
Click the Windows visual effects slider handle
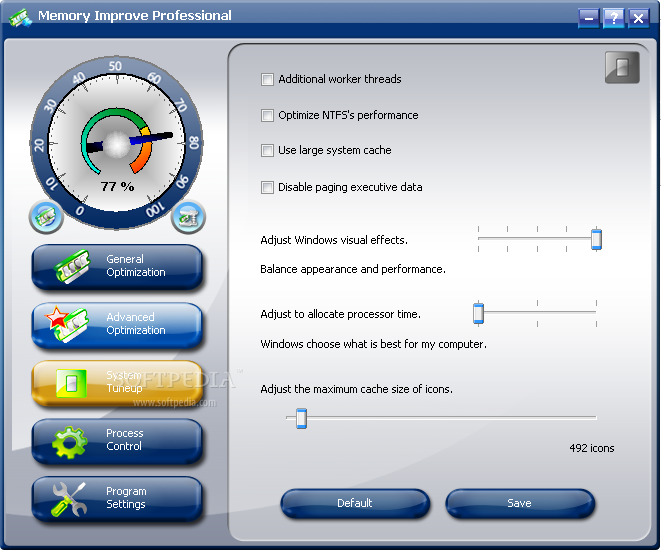[596, 239]
